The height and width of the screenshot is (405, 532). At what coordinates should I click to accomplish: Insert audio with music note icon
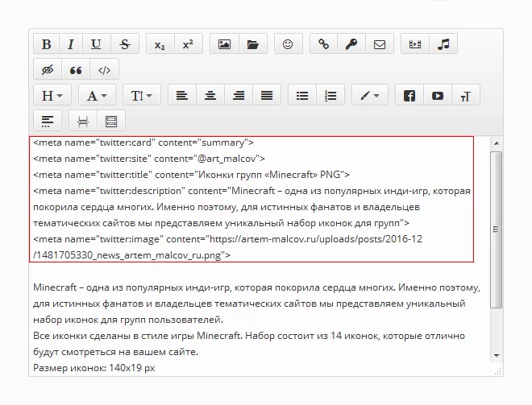click(443, 44)
